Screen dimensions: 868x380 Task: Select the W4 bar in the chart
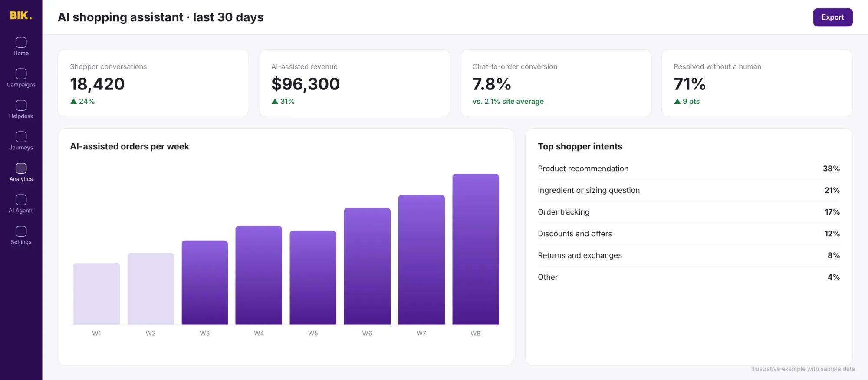(x=259, y=275)
